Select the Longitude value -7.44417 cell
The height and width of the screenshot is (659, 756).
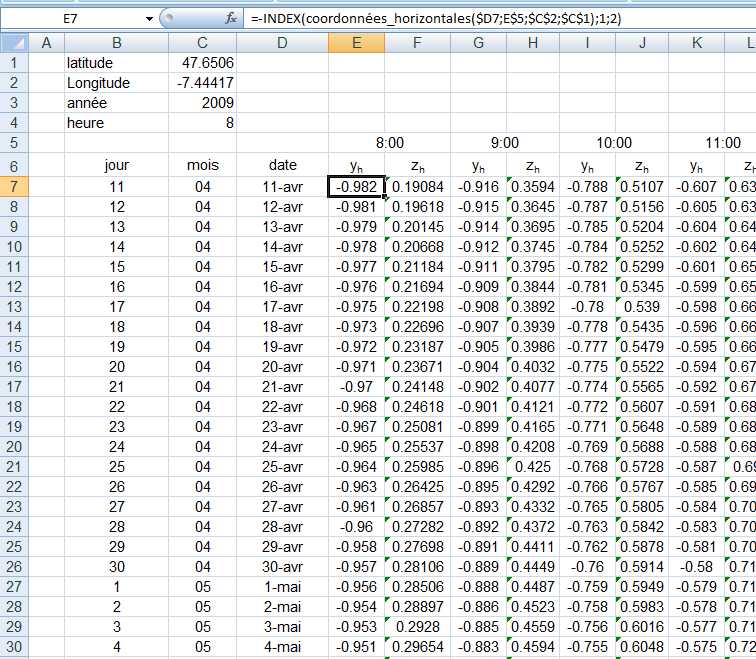tap(203, 83)
